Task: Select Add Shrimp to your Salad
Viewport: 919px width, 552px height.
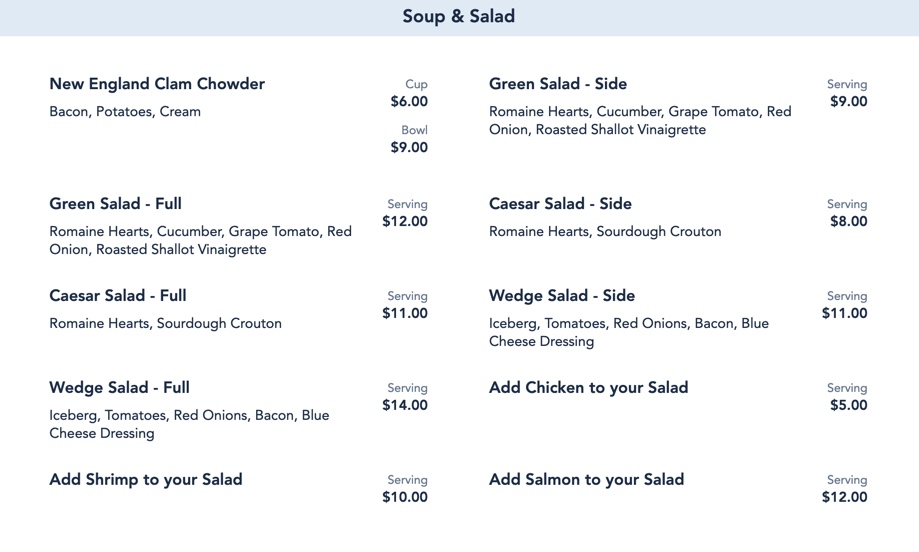Action: pos(146,480)
